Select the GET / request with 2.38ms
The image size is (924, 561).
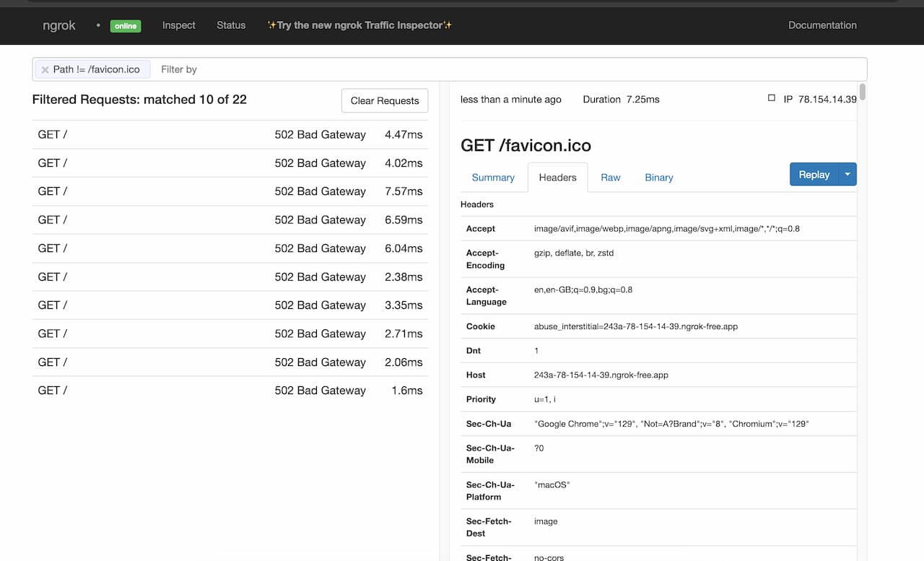pos(230,277)
